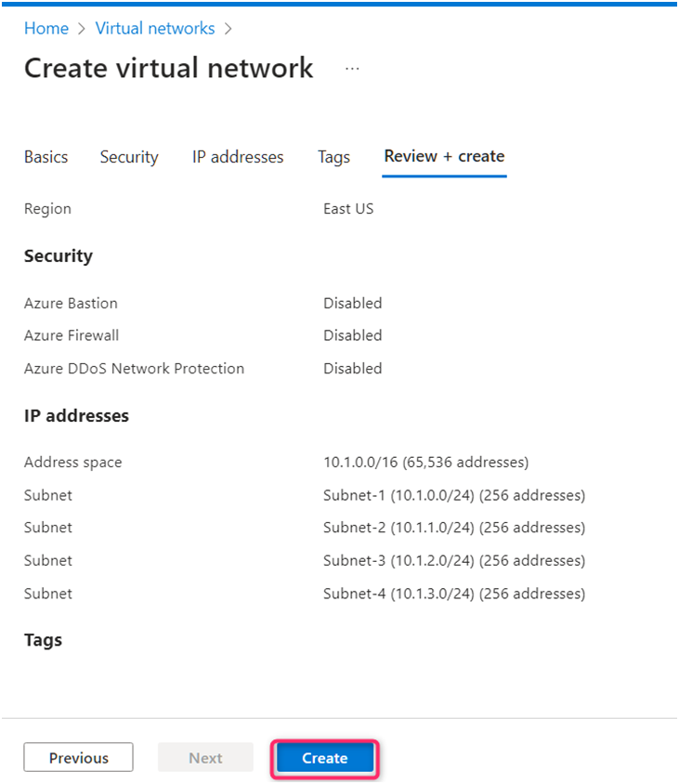The image size is (679, 784).
Task: Select the IP addresses tab
Action: [x=238, y=157]
